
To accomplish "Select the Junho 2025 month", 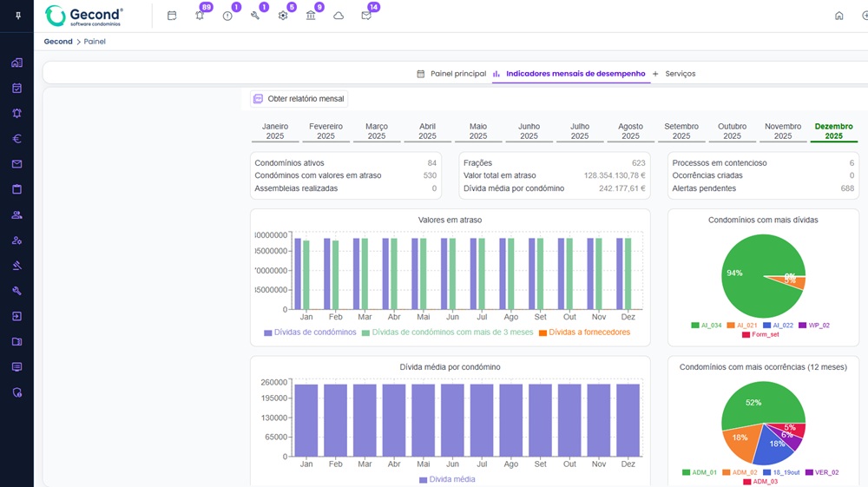I will [529, 131].
